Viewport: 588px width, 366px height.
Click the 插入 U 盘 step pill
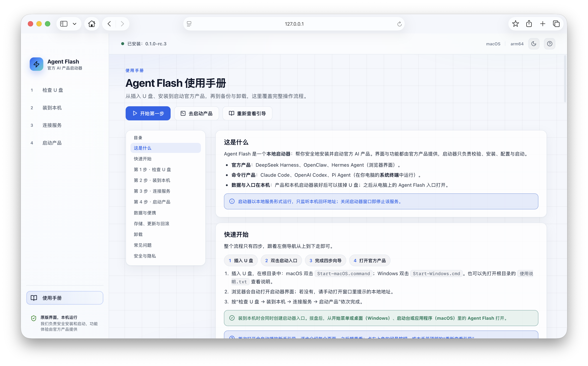pos(241,260)
